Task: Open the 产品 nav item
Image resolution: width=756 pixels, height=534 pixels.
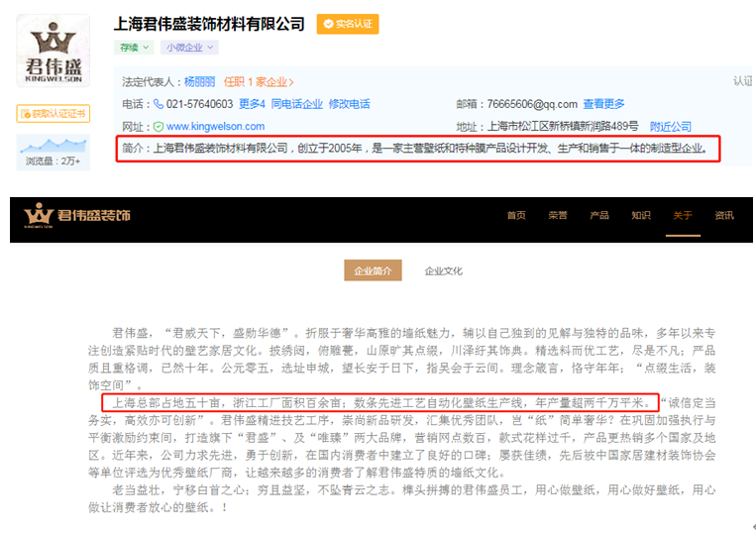Action: (599, 215)
